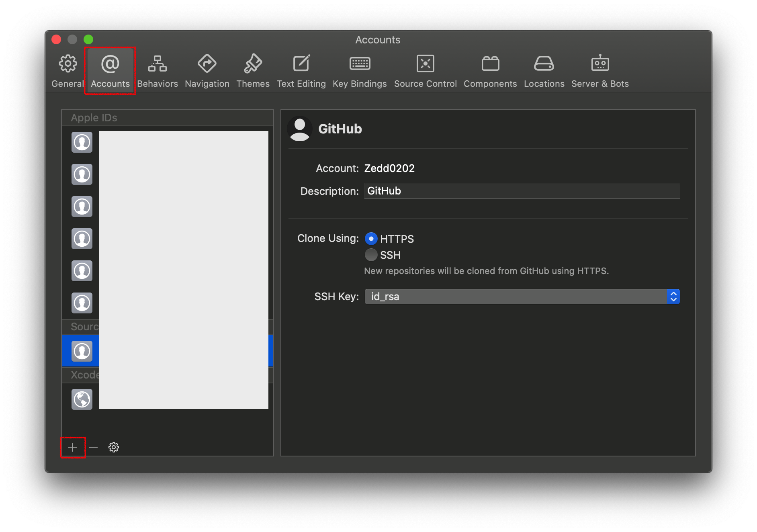Click the Apple IDs section header
The height and width of the screenshot is (532, 757).
(x=168, y=118)
